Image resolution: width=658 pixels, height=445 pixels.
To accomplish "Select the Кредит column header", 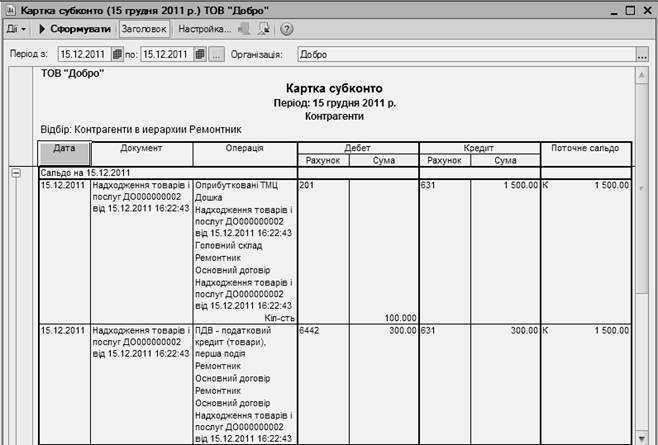I will pos(479,148).
